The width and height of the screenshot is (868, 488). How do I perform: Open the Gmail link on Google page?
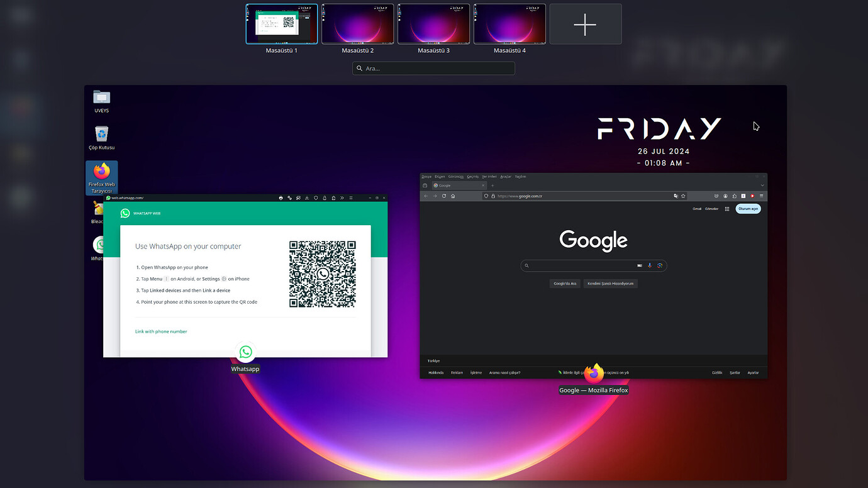(x=697, y=209)
